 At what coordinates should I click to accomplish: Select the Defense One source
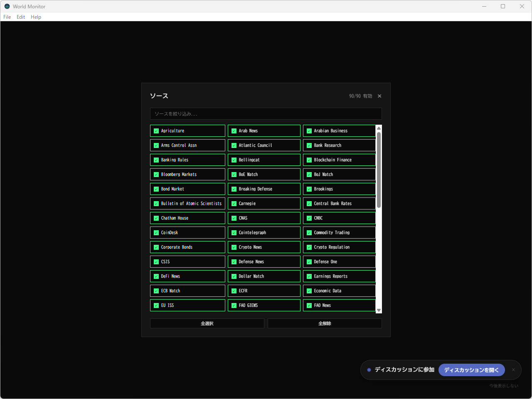pyautogui.click(x=339, y=262)
